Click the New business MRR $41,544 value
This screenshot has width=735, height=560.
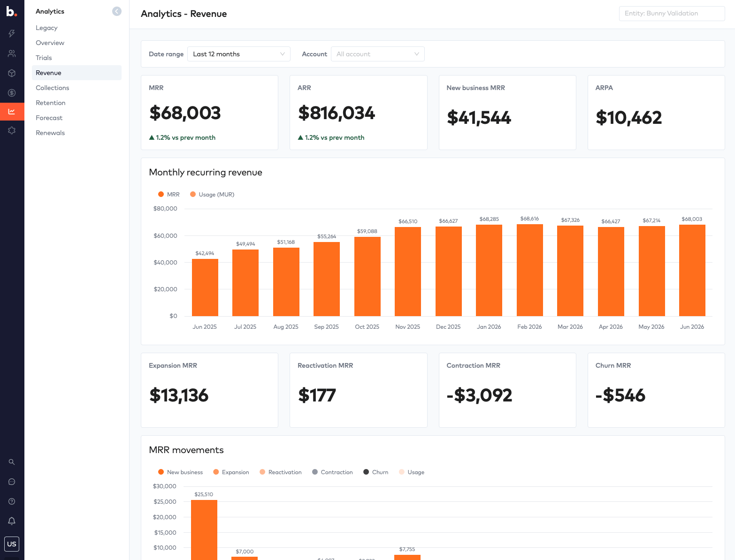[479, 118]
